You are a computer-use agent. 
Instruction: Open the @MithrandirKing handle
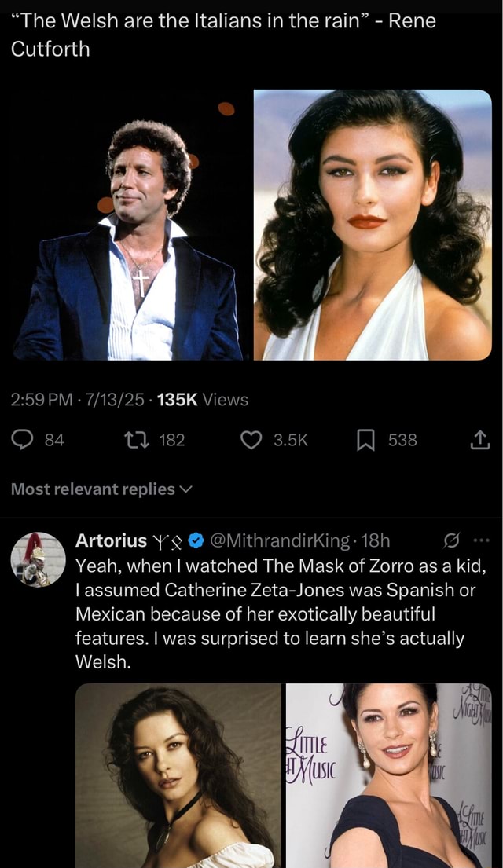[281, 540]
